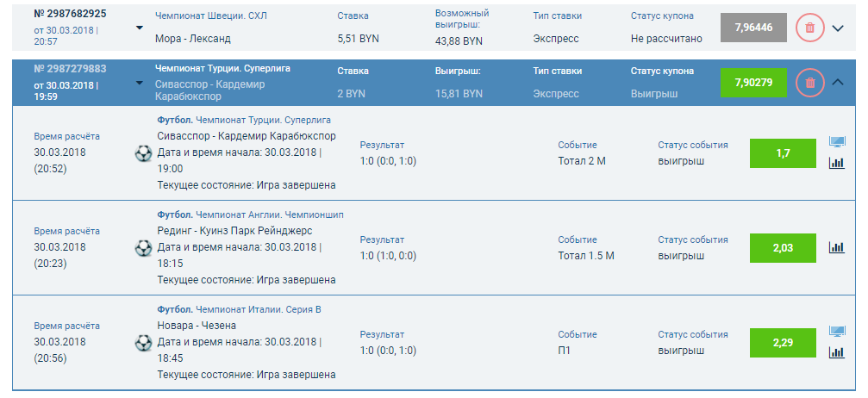Open dropdown triangle beside coupon date 19:59
The image size is (868, 398).
click(140, 84)
